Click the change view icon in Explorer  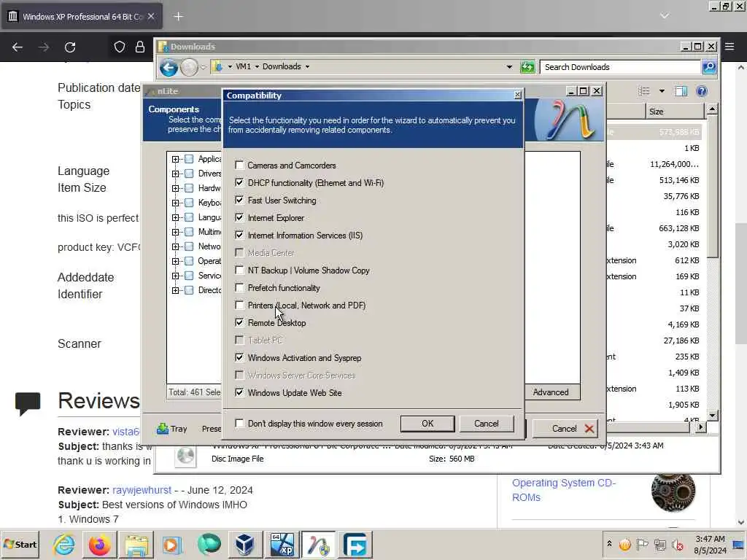point(644,91)
